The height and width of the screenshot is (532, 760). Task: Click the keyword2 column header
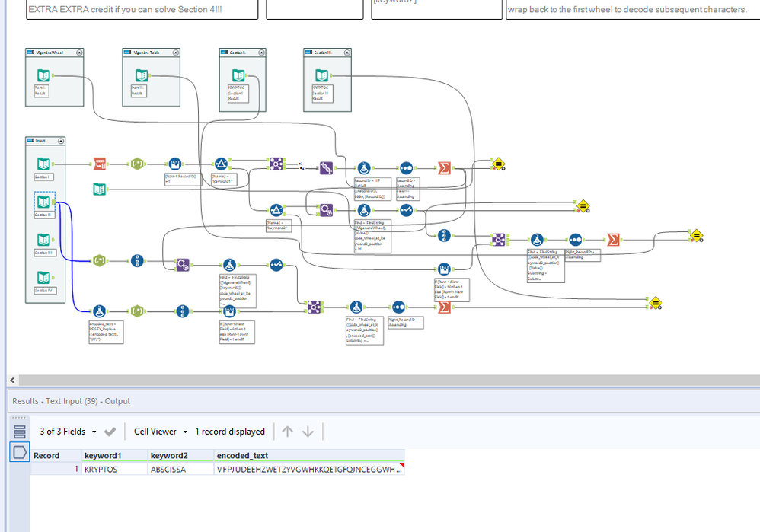[x=180, y=455]
